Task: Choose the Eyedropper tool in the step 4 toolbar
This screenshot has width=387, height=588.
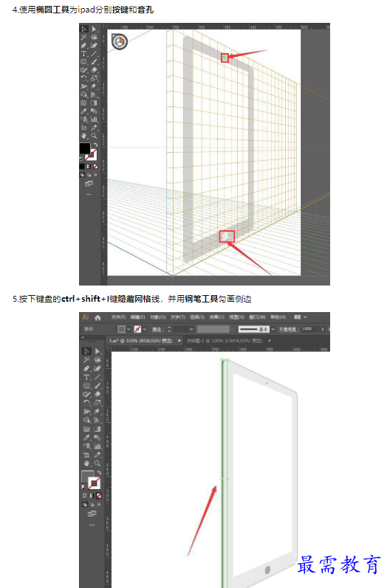Action: pos(83,111)
